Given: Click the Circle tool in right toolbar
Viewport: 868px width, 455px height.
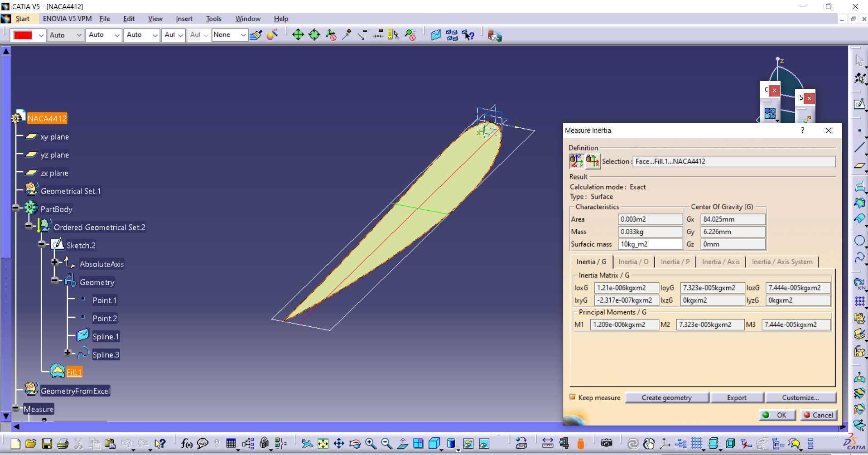Looking at the screenshot, I should pyautogui.click(x=859, y=240).
